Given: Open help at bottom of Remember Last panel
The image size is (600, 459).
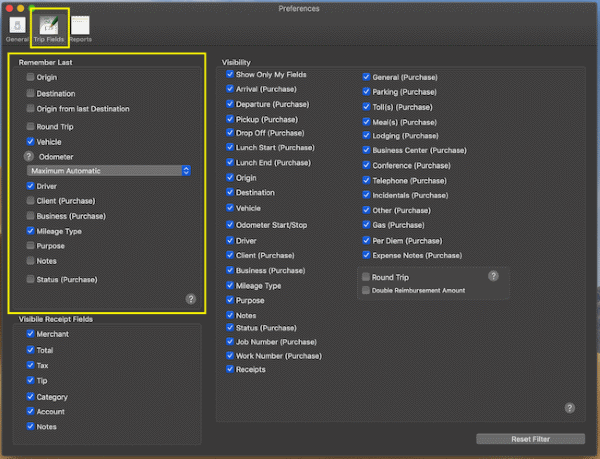Looking at the screenshot, I should [x=191, y=299].
